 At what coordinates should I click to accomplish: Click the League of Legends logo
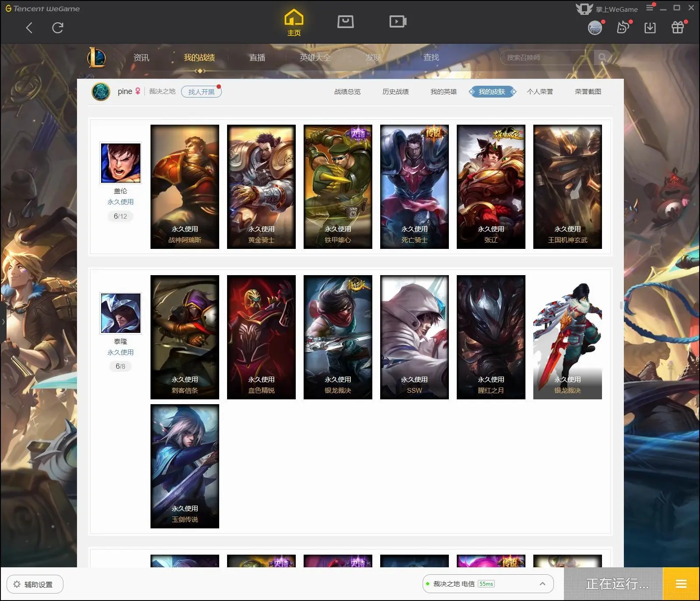pyautogui.click(x=97, y=57)
